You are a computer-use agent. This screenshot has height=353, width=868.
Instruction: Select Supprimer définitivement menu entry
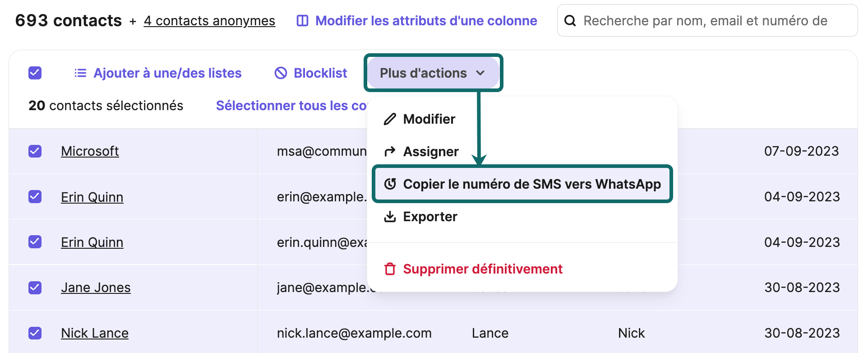point(483,269)
